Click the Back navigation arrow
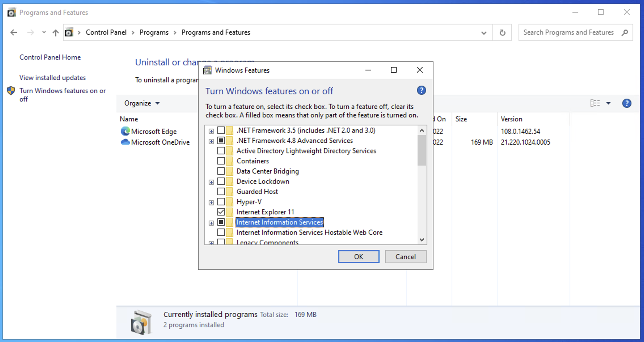Viewport: 644px width, 342px height. (14, 33)
